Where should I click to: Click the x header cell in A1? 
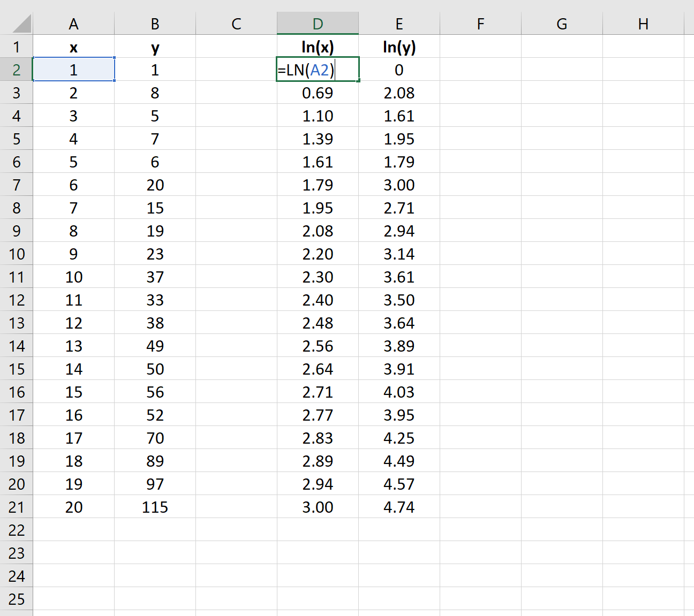74,47
